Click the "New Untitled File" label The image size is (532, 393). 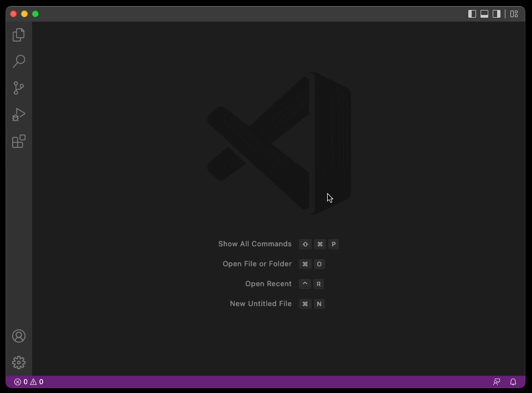(261, 304)
